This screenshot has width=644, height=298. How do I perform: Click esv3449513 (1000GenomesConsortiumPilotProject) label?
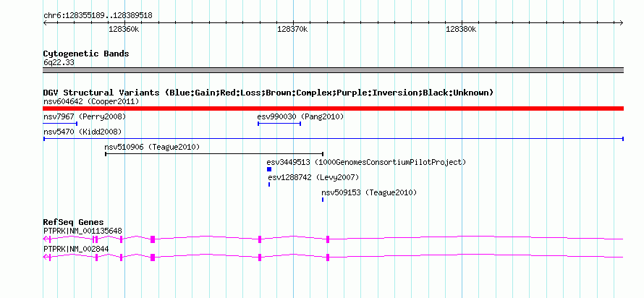click(x=366, y=162)
